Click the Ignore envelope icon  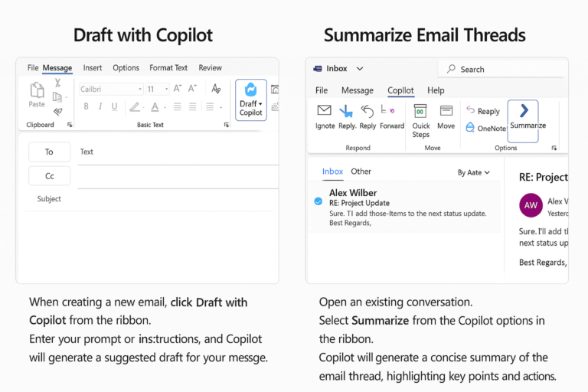325,116
